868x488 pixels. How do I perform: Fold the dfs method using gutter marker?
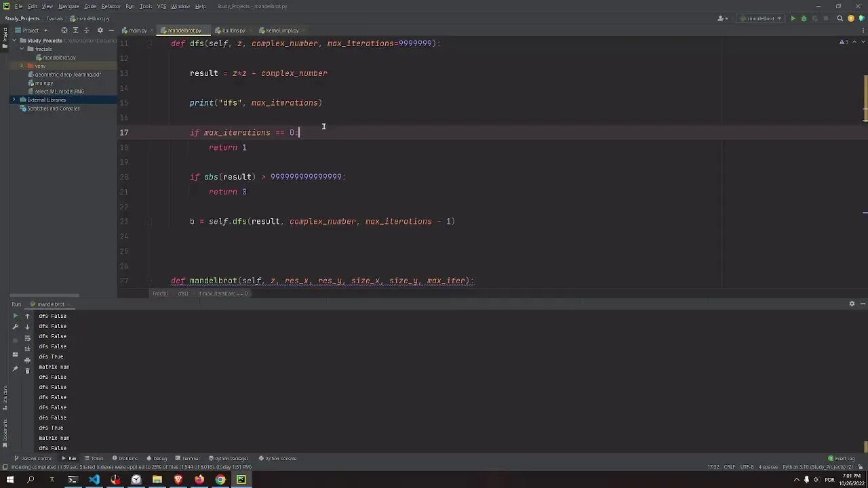(150, 43)
